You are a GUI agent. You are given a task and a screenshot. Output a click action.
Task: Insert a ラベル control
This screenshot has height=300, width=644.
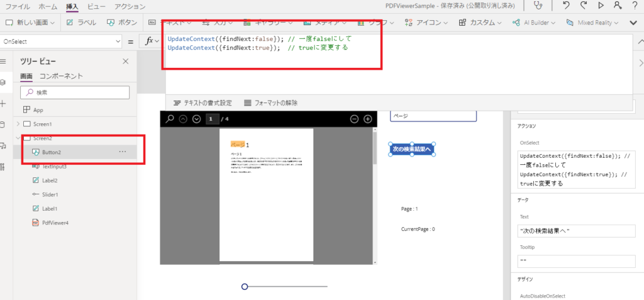click(81, 23)
